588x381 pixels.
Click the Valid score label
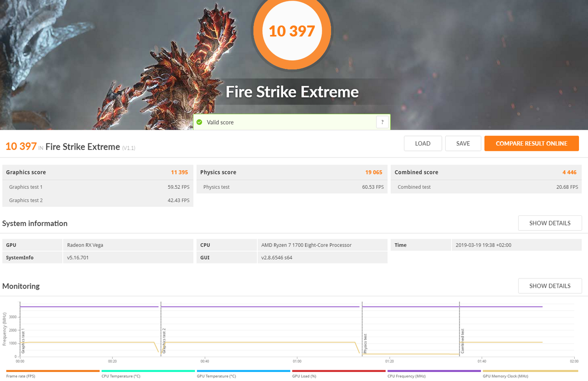[x=220, y=122]
